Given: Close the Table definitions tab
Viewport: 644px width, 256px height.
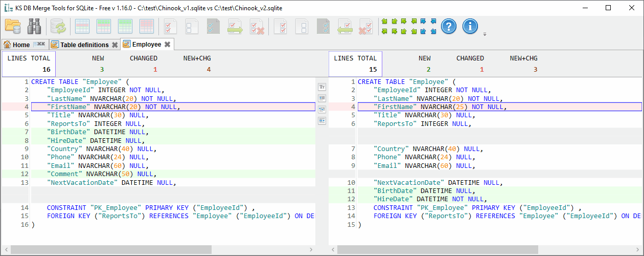Looking at the screenshot, I should [114, 45].
